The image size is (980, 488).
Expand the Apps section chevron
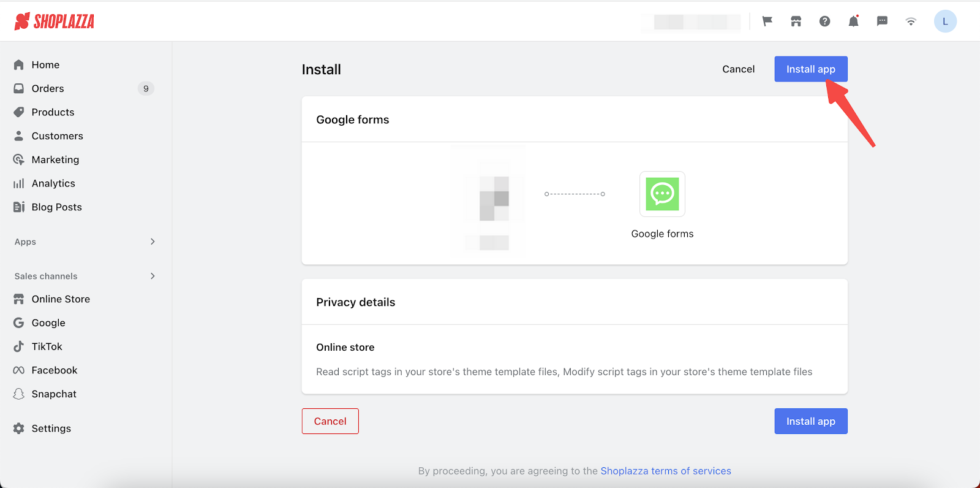pos(153,242)
